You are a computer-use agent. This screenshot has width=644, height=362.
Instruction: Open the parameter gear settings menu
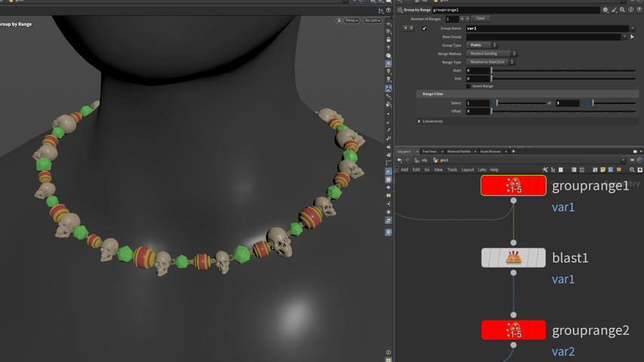pyautogui.click(x=605, y=10)
